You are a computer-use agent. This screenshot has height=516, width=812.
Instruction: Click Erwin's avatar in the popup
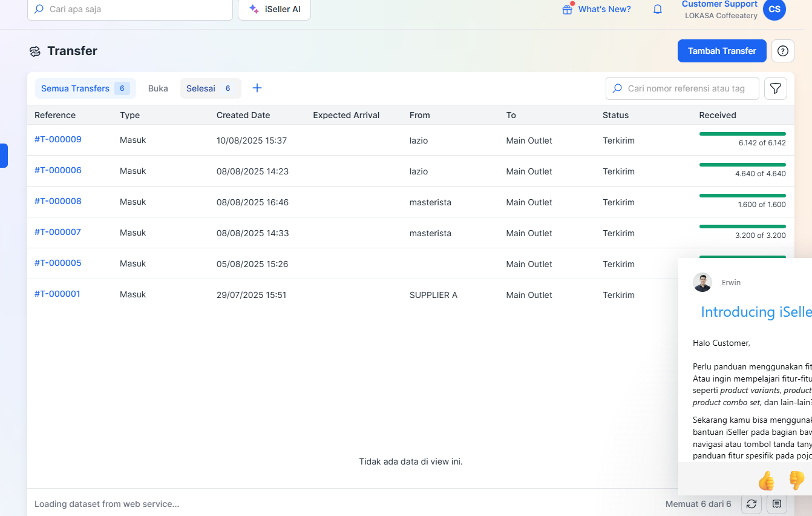click(x=702, y=282)
